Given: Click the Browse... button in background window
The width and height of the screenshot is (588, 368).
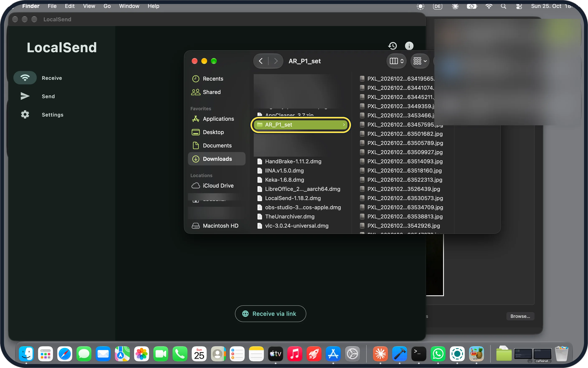Looking at the screenshot, I should coord(520,316).
